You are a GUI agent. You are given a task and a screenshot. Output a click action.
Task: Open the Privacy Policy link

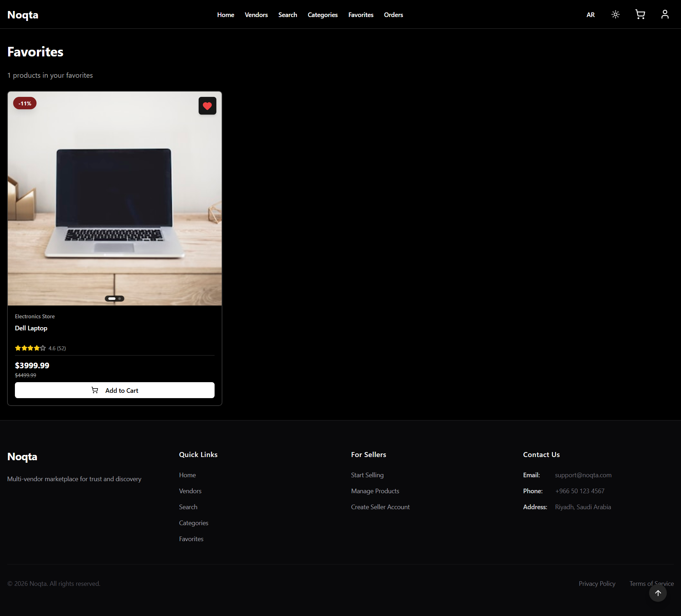597,584
